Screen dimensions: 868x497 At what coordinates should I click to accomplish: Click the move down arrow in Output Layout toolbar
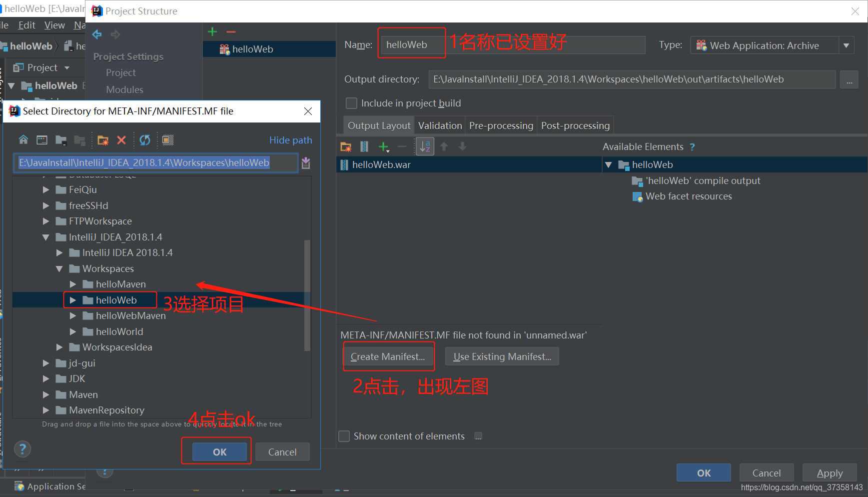[x=462, y=146]
